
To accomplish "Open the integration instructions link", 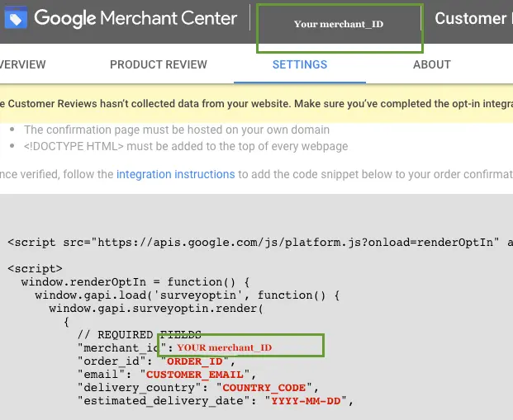I will (x=176, y=174).
